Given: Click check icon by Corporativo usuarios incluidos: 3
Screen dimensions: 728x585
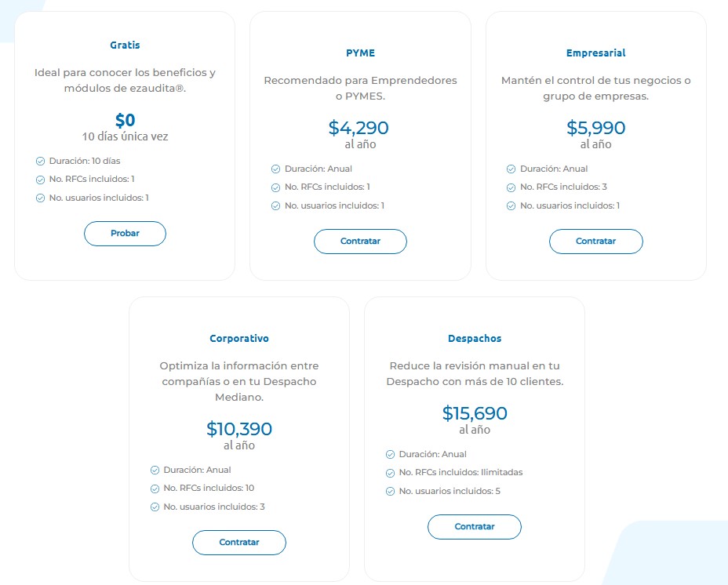Looking at the screenshot, I should (155, 507).
